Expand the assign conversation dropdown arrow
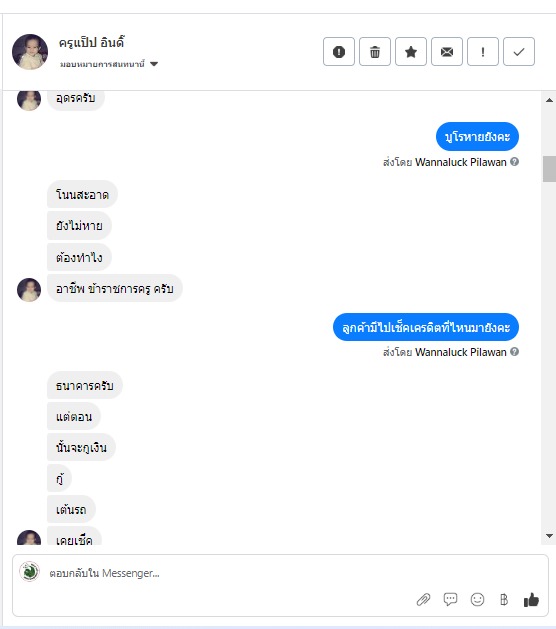The width and height of the screenshot is (556, 629). (154, 64)
